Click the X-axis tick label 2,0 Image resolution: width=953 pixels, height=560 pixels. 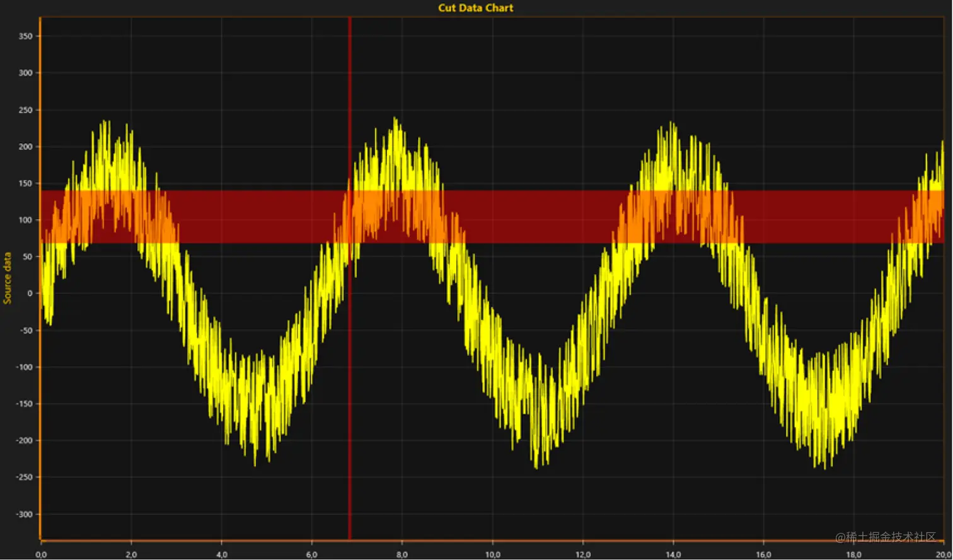131,554
